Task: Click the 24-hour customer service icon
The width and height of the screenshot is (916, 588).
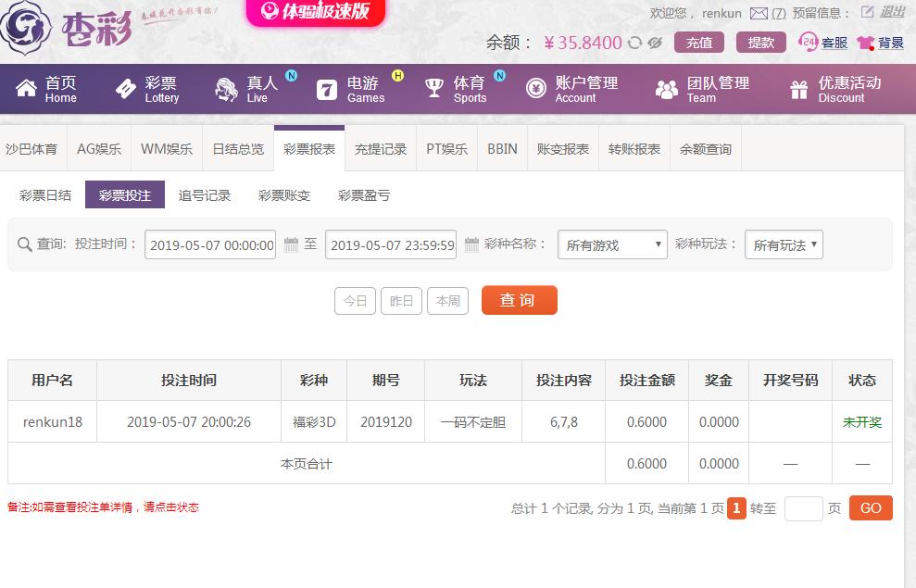Action: click(808, 42)
